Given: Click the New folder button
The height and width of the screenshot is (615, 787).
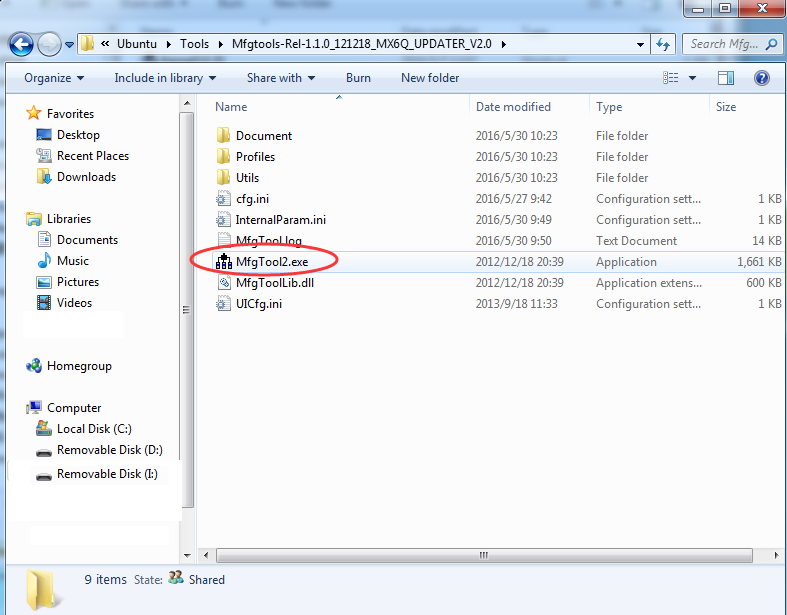Looking at the screenshot, I should tap(430, 78).
